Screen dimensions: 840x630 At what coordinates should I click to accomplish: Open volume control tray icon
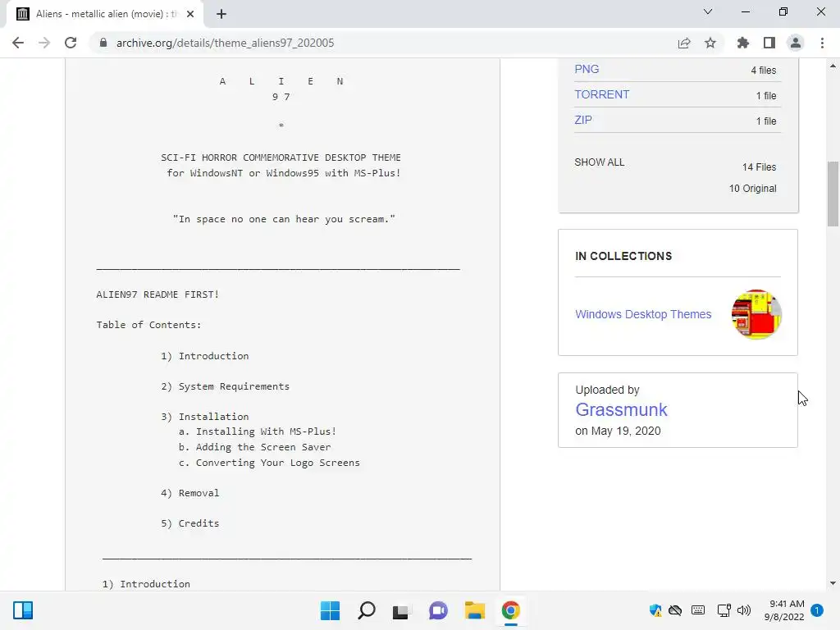point(744,610)
